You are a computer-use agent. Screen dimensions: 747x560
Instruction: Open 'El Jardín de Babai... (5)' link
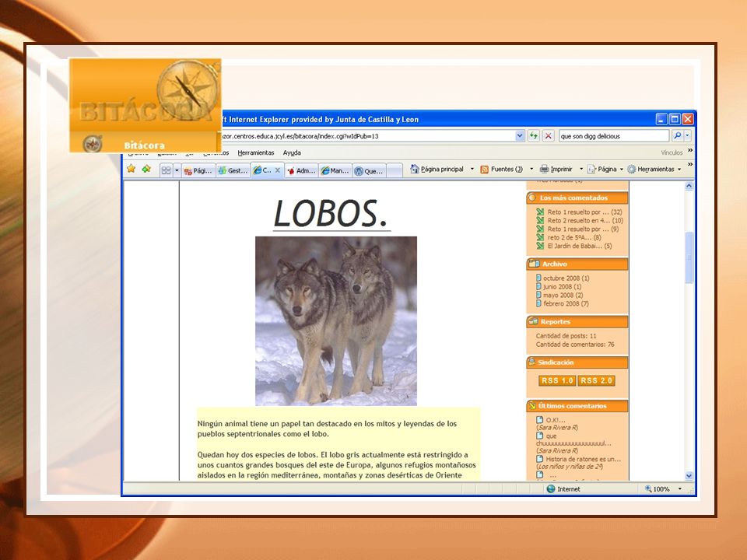579,246
